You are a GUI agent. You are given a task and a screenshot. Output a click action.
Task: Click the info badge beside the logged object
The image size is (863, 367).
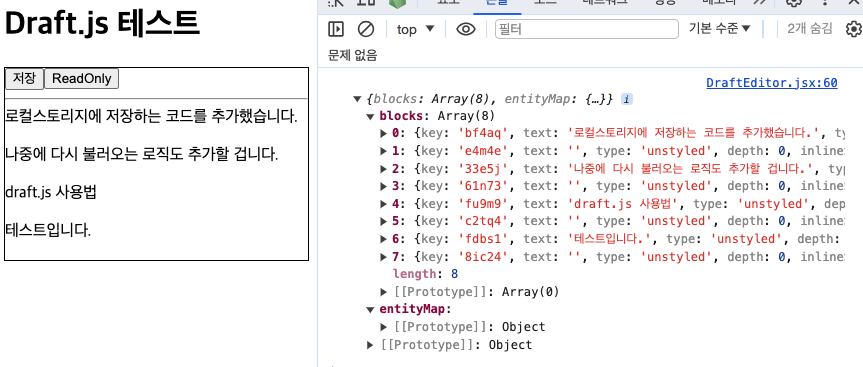(626, 99)
